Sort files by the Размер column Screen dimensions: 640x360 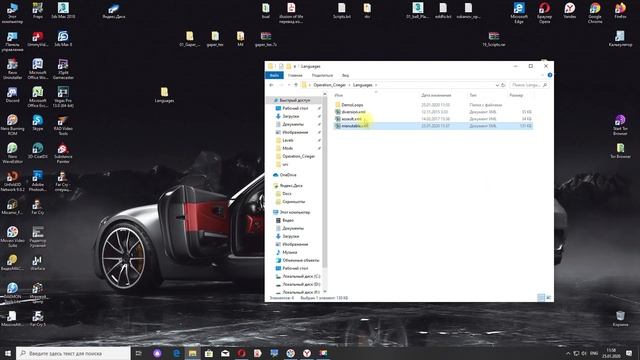coord(516,95)
